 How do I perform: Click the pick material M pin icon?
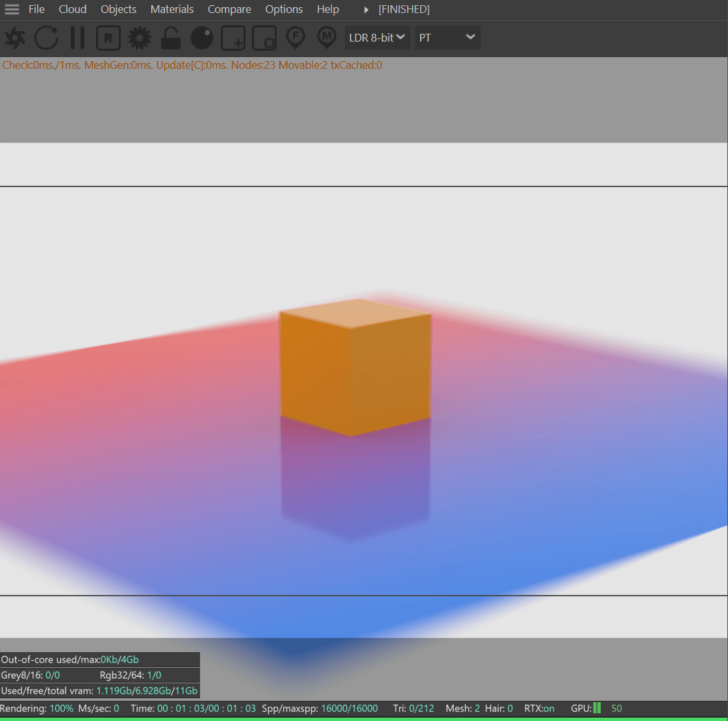(x=327, y=38)
